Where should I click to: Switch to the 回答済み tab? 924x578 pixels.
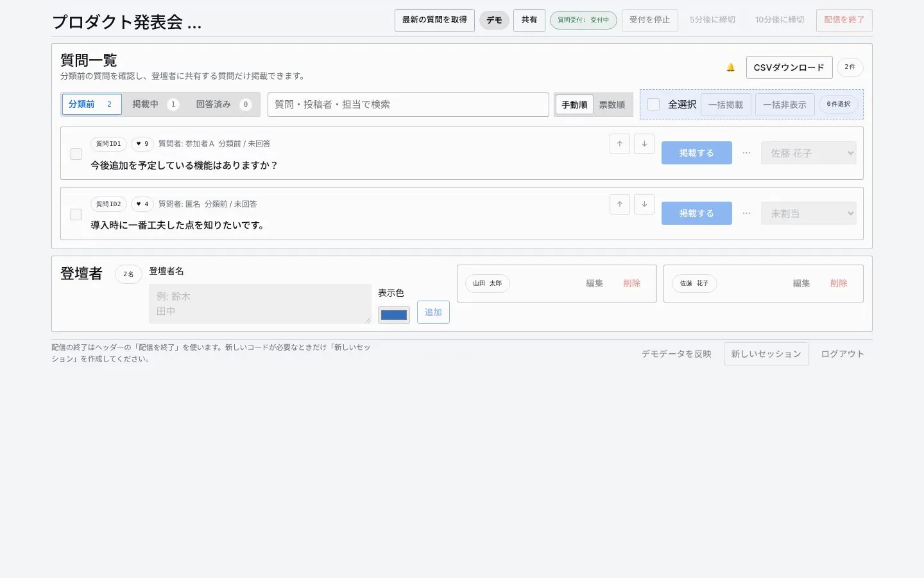[223, 104]
